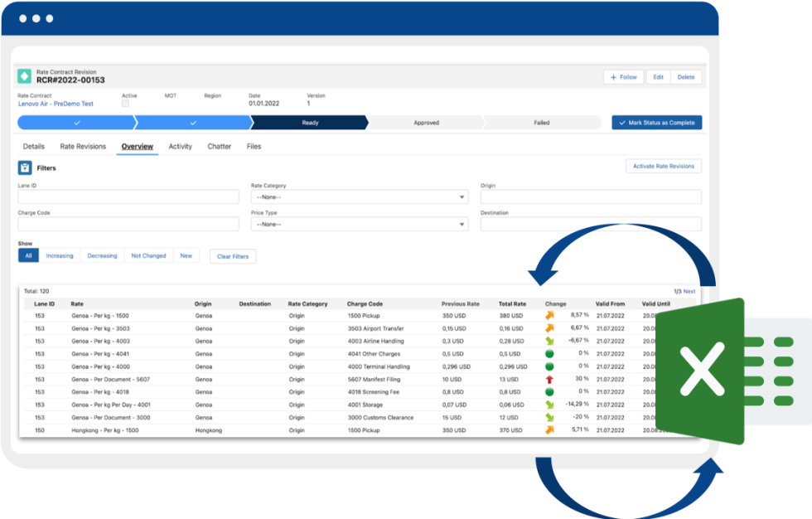Click the red increase arrow for 5607 Manifest Filing

coord(549,379)
